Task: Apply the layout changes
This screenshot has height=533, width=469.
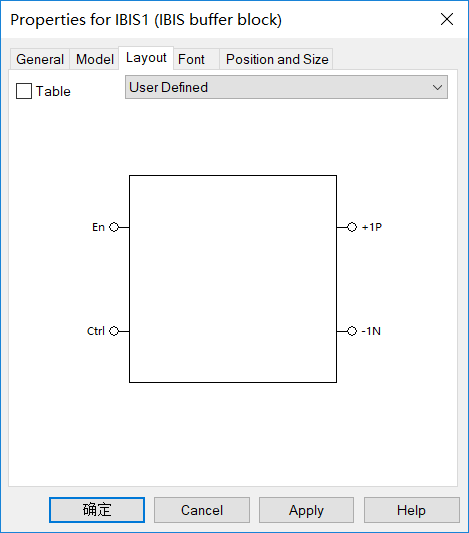Action: click(306, 510)
